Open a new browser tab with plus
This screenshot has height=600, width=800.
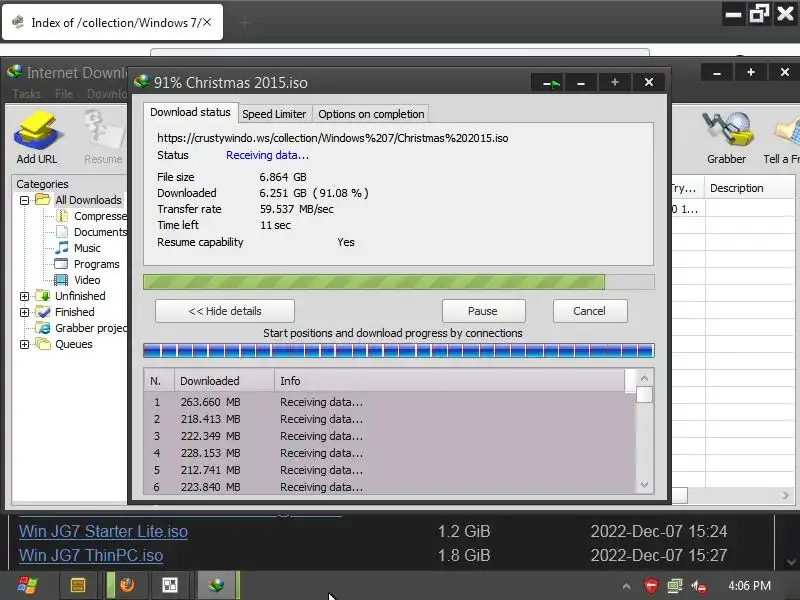pyautogui.click(x=244, y=22)
